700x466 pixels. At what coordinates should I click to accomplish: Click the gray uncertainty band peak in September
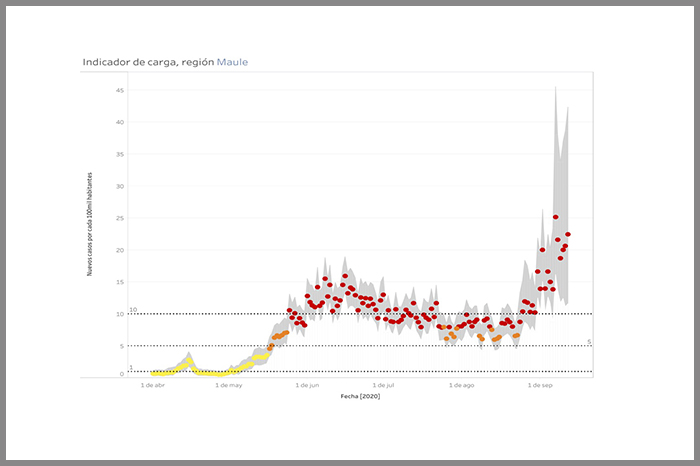point(556,88)
